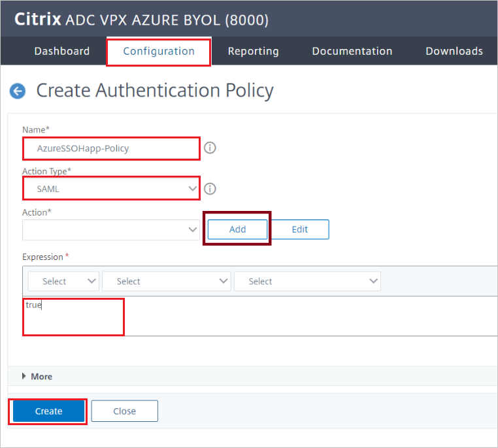Go to the Reporting tab
The width and height of the screenshot is (498, 448).
(x=253, y=51)
